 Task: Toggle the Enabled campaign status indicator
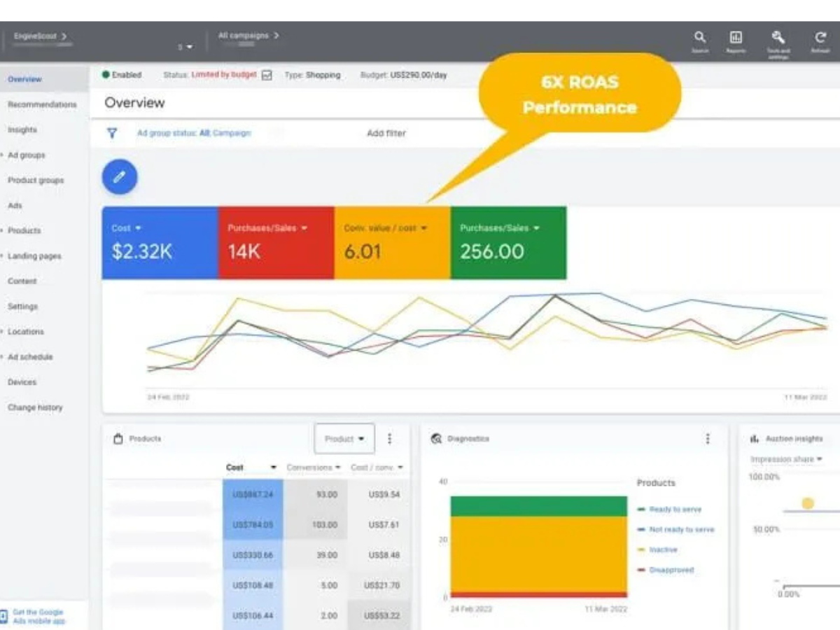pos(106,75)
